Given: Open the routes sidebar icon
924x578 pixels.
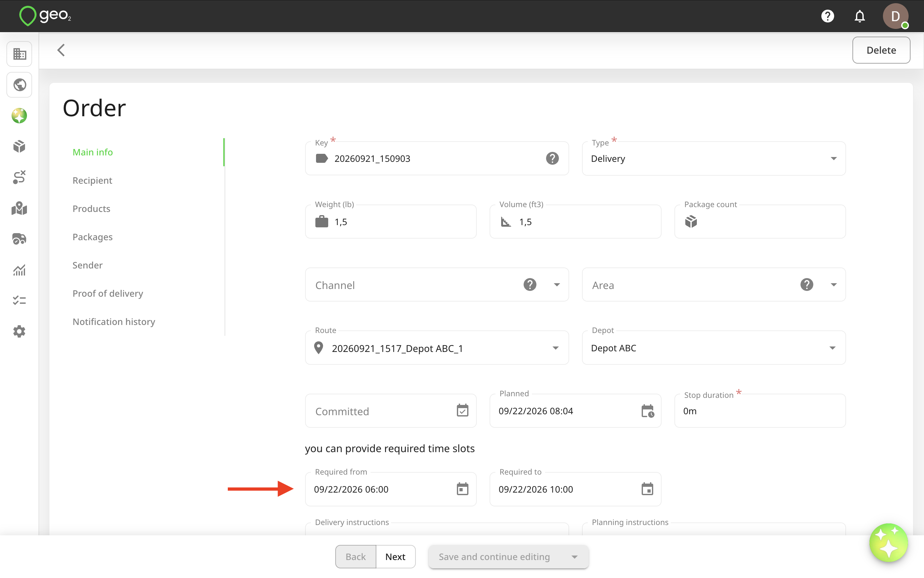Looking at the screenshot, I should 20,177.
